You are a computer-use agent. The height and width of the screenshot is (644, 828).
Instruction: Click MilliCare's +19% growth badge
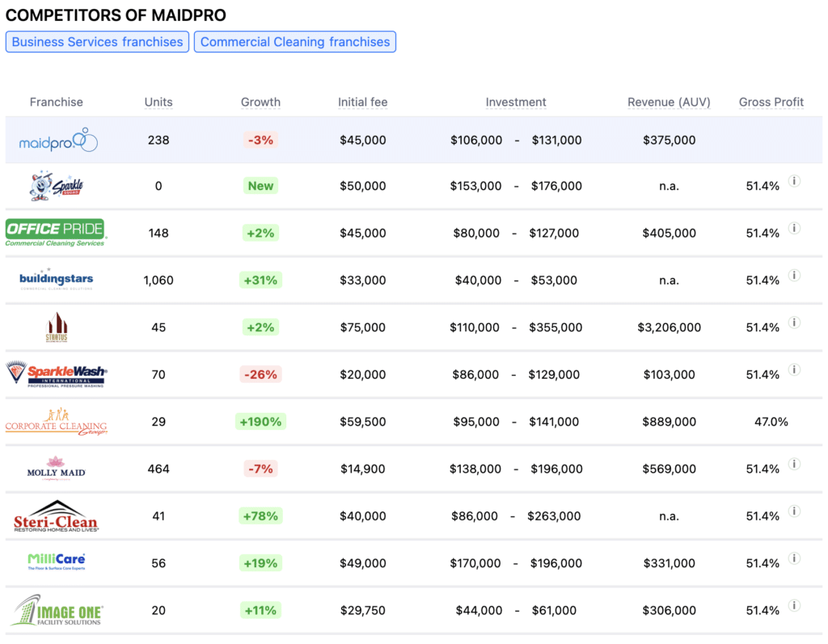[x=260, y=563]
